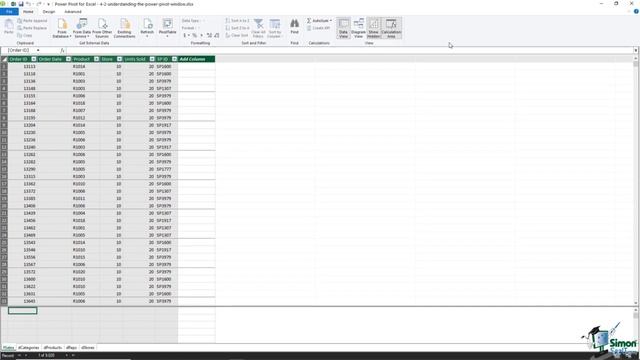This screenshot has width=640, height=360.
Task: Click the Help icon at top right
Action: click(x=636, y=11)
